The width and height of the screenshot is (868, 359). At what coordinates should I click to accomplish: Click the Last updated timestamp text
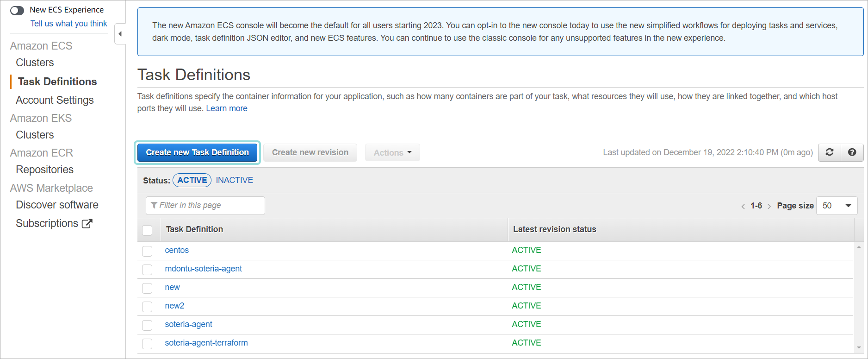(x=708, y=152)
